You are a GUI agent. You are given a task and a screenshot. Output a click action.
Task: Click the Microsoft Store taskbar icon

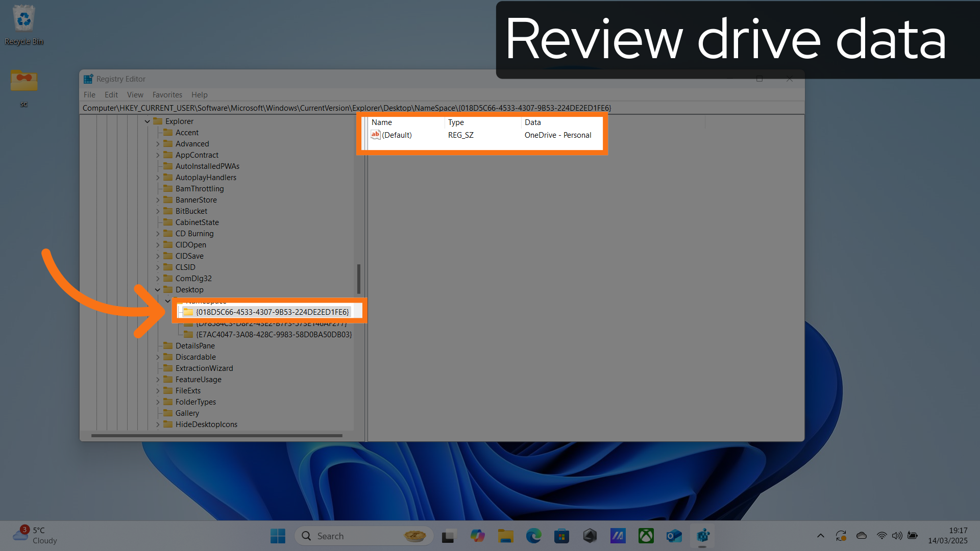tap(561, 536)
